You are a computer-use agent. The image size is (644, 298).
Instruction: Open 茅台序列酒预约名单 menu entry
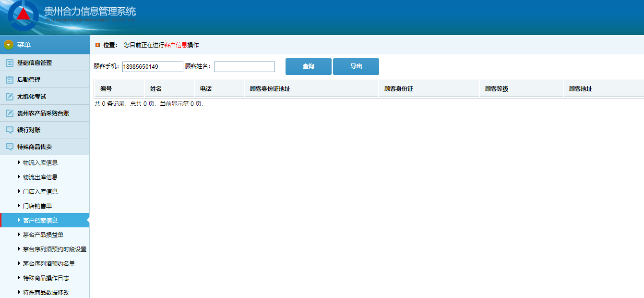[49, 264]
